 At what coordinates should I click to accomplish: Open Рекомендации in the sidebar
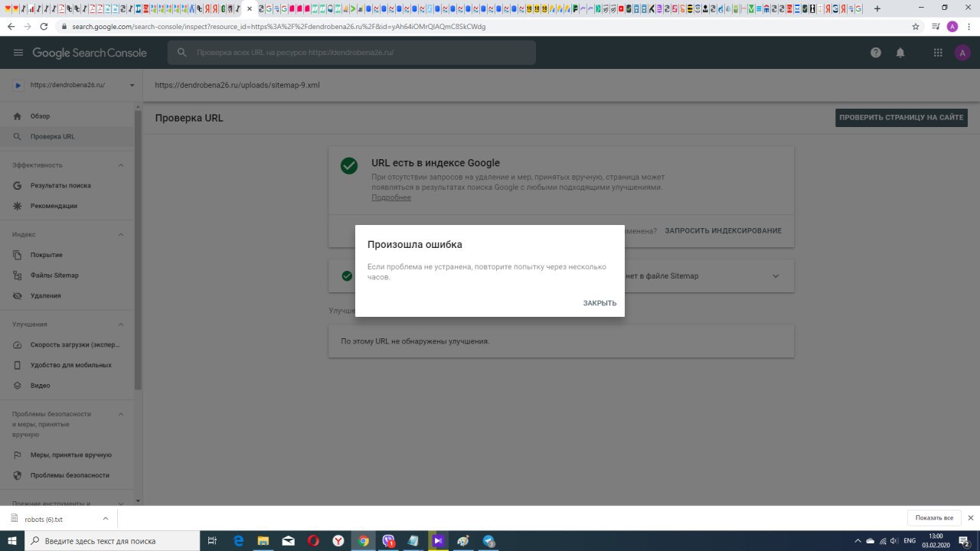tap(67, 206)
